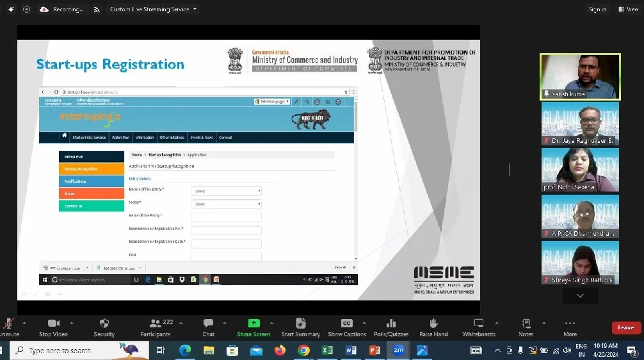
Task: Open the View layout menu
Action: [628, 10]
